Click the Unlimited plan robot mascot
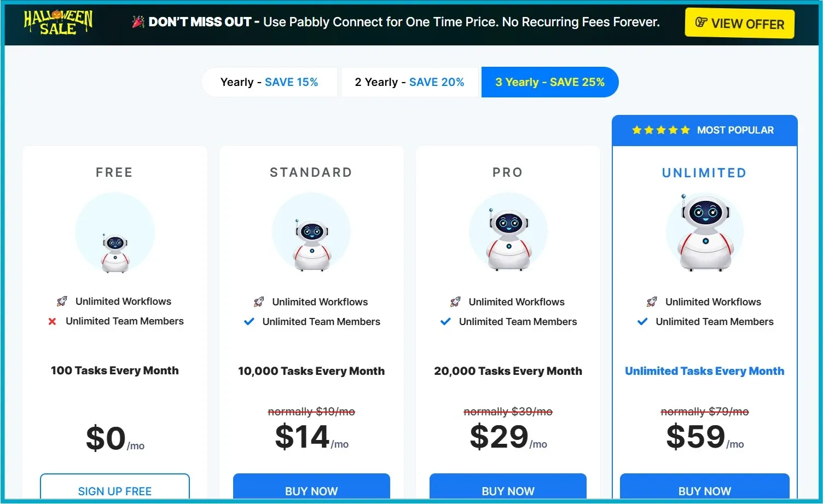The height and width of the screenshot is (504, 823). click(x=705, y=235)
